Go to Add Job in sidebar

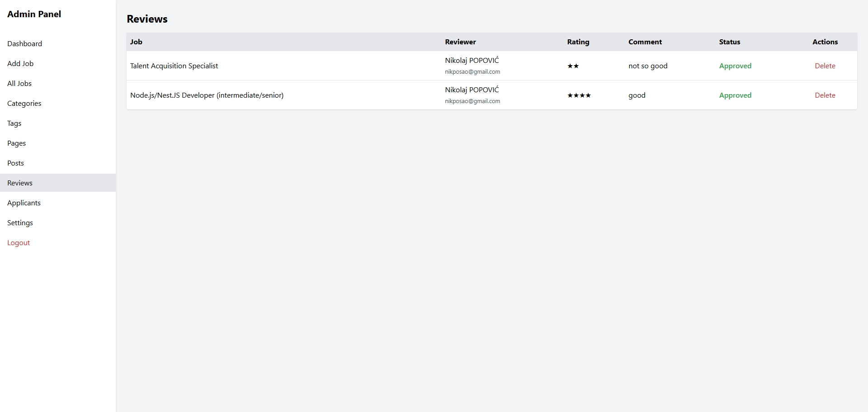tap(20, 64)
